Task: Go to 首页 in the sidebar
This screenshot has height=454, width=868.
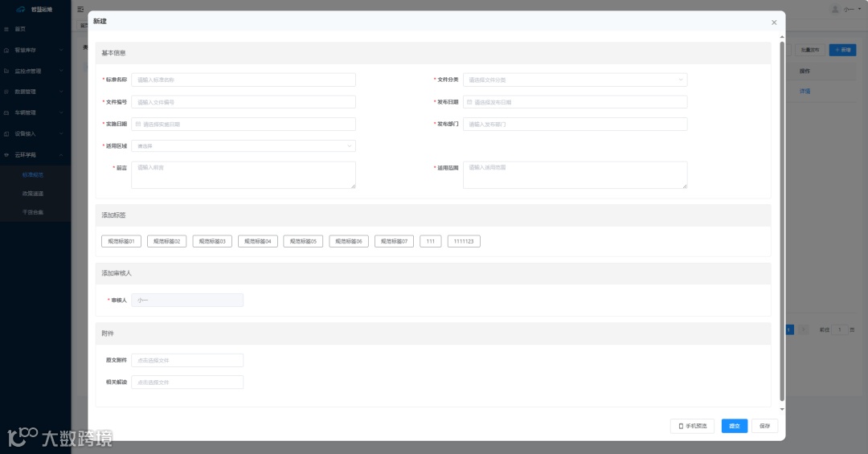Action: [20, 29]
